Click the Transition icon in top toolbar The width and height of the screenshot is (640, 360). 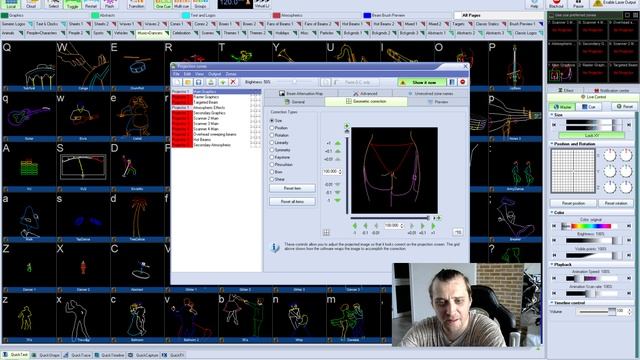click(136, 4)
